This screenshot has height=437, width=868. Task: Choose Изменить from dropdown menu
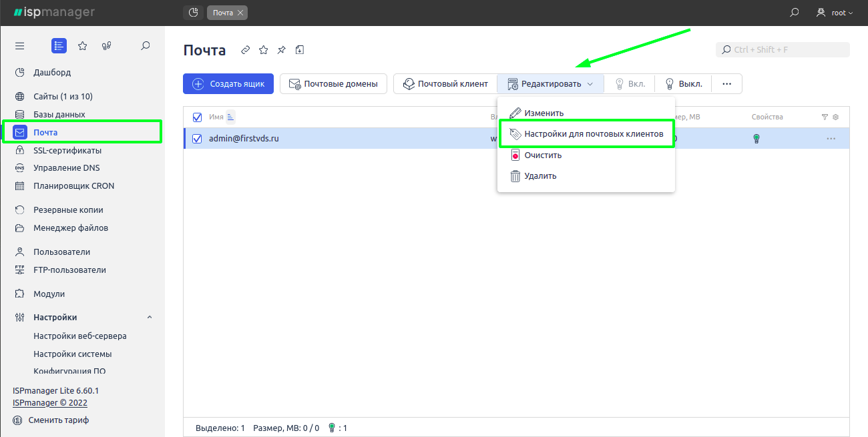coord(586,113)
